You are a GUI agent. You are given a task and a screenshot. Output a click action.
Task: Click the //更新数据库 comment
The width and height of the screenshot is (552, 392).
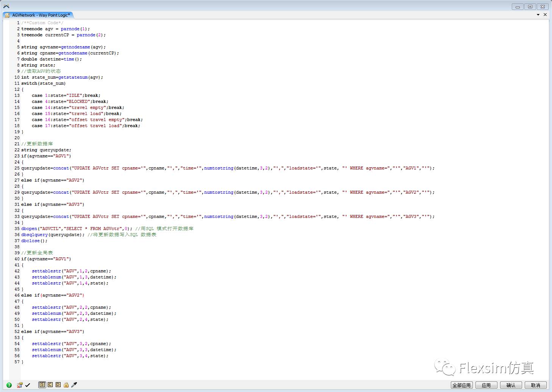point(37,144)
